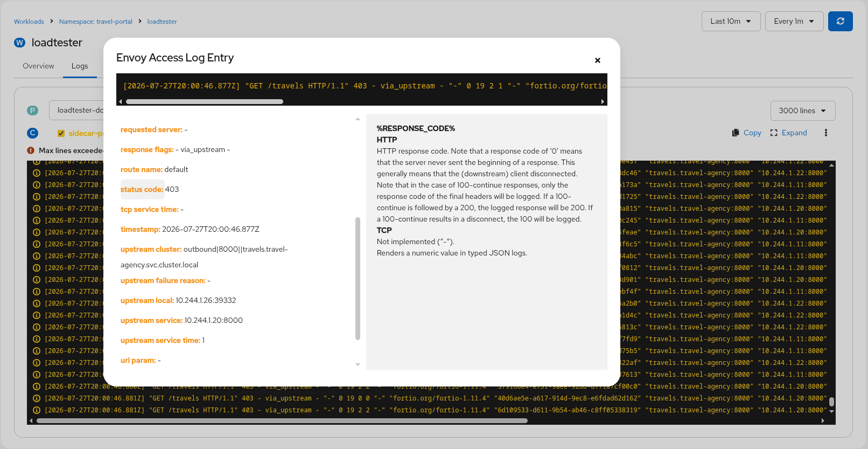The image size is (868, 449).
Task: Click the log entry scroll right arrow
Action: (x=603, y=101)
